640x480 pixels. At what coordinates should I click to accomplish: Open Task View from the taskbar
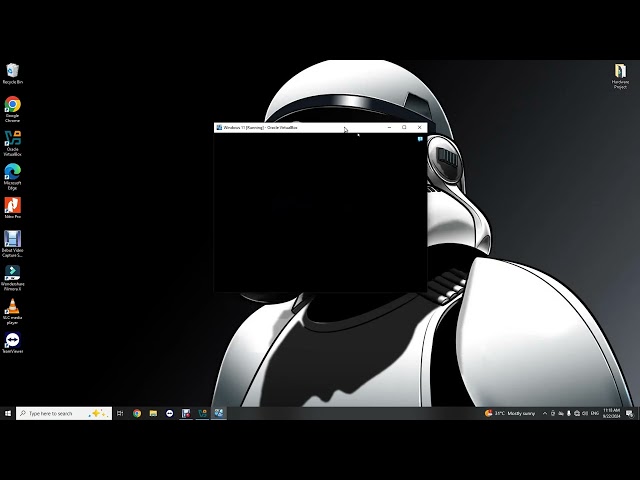point(120,413)
